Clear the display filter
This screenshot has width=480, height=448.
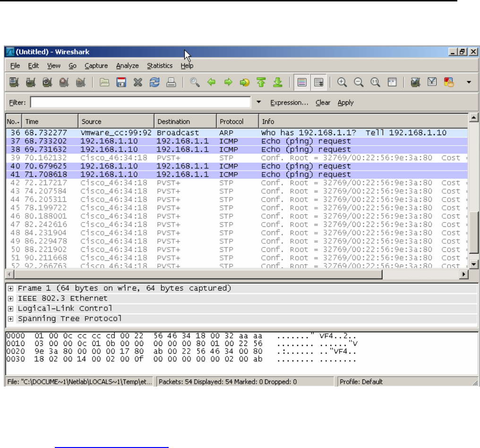(x=323, y=103)
